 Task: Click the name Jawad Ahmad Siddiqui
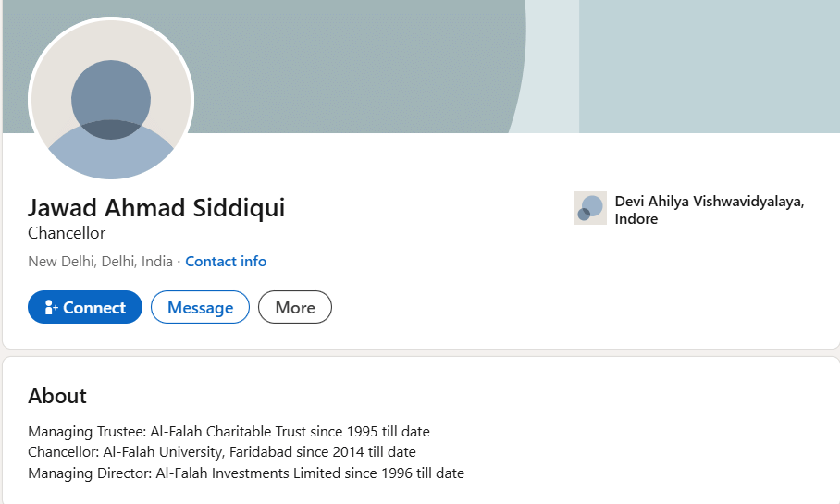(156, 208)
